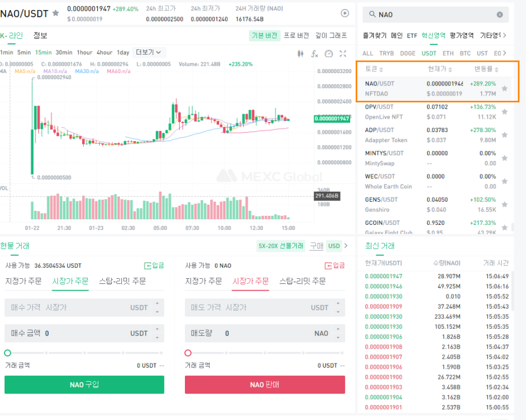Image resolution: width=526 pixels, height=420 pixels.
Task: Click the red 입금 deposit link
Action: tap(335, 265)
